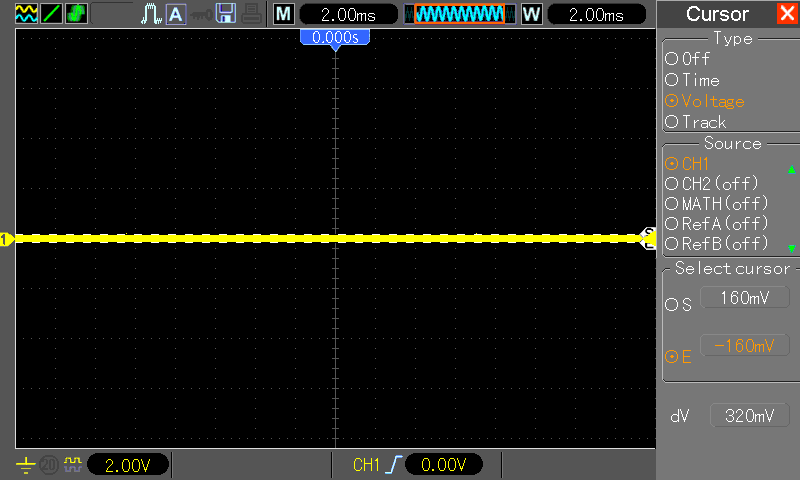This screenshot has width=800, height=480.
Task: Click the CH1 2.00V vertical scale
Action: coord(128,465)
